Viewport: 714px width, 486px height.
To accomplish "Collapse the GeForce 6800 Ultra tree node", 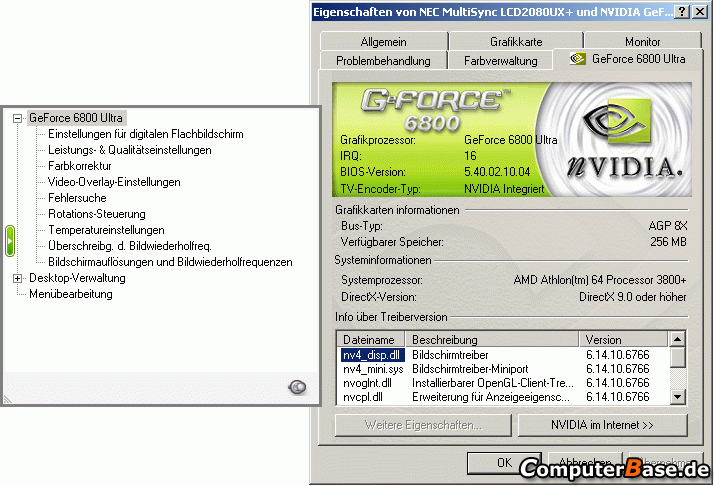I will click(17, 118).
